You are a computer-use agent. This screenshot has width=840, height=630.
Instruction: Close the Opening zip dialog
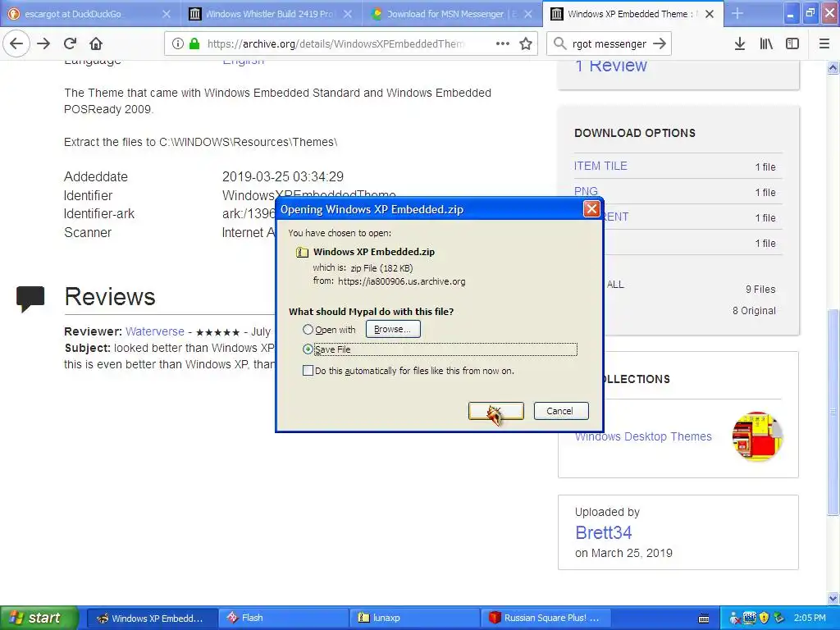591,209
